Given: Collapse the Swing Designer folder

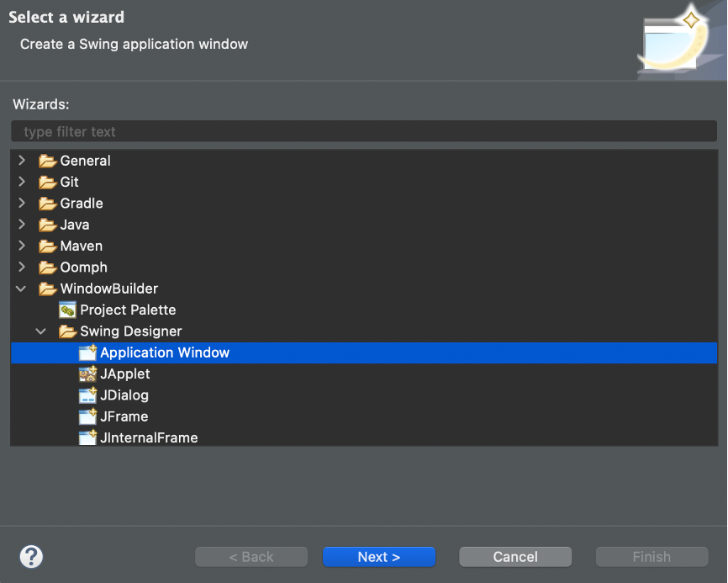Looking at the screenshot, I should [41, 331].
